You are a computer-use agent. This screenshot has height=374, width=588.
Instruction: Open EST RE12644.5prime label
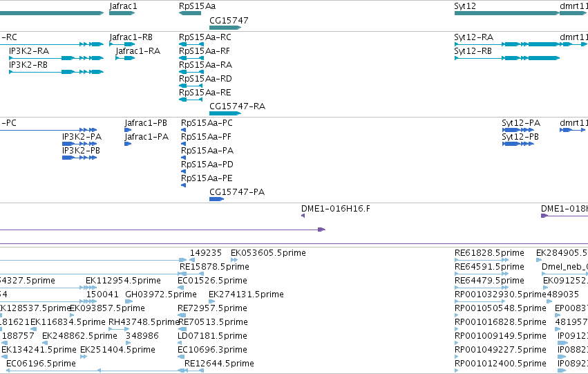coord(219,364)
